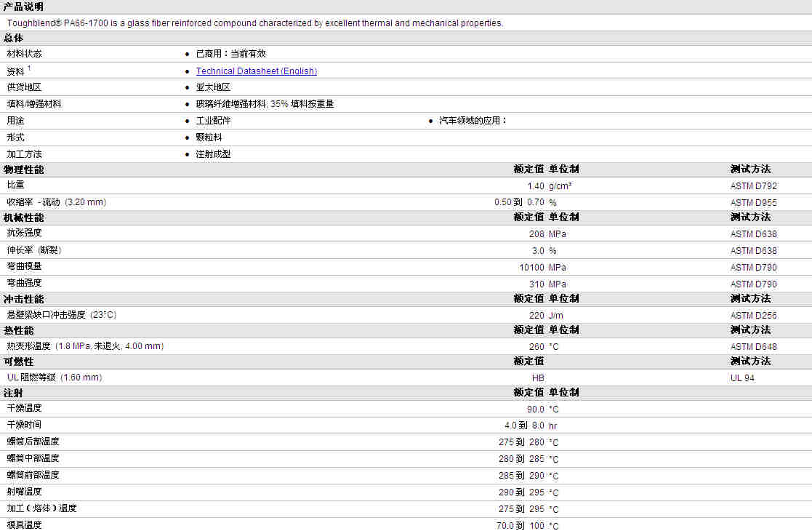The height and width of the screenshot is (531, 812).
Task: Select the '10100' flexural modulus value
Action: (x=532, y=267)
